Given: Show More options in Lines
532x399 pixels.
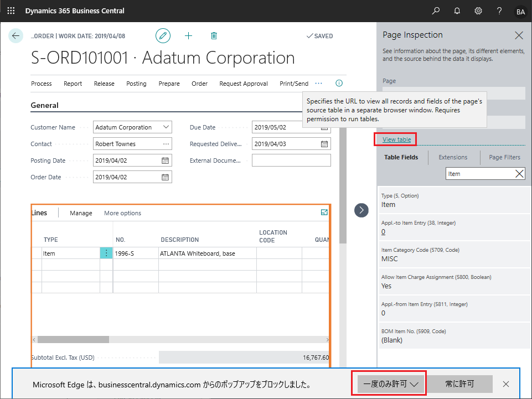Looking at the screenshot, I should point(122,213).
